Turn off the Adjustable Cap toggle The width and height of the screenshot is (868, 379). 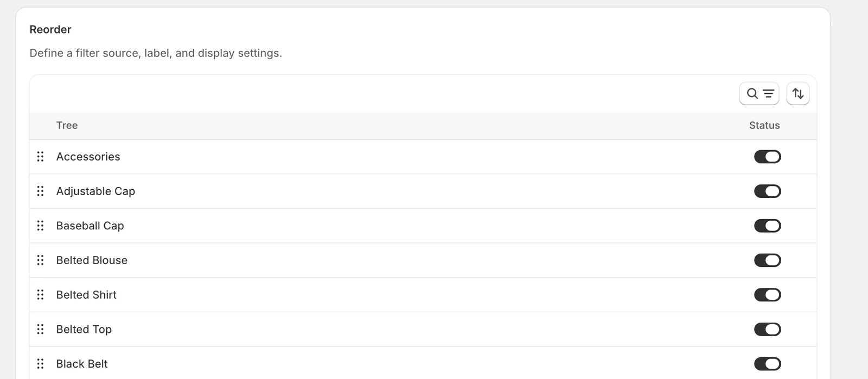pyautogui.click(x=767, y=191)
